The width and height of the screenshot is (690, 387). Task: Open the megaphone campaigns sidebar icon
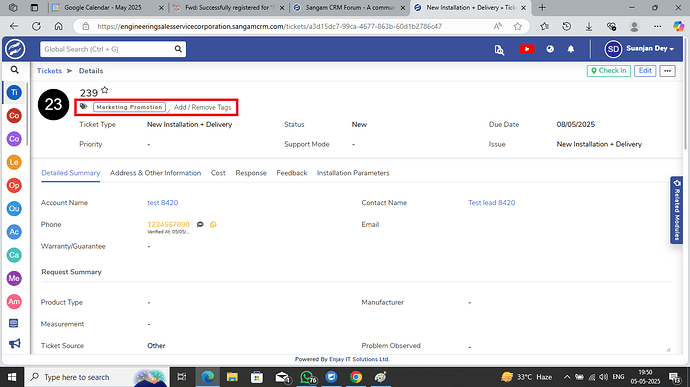pyautogui.click(x=14, y=343)
